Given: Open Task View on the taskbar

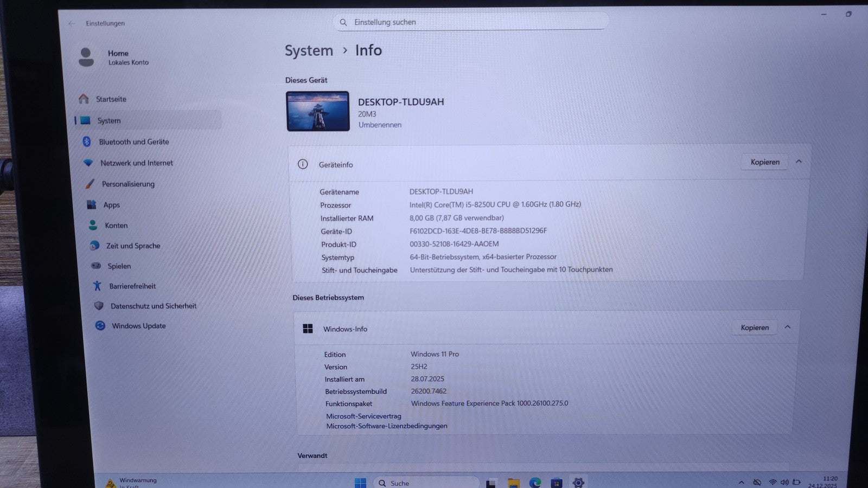Looking at the screenshot, I should pyautogui.click(x=491, y=483).
